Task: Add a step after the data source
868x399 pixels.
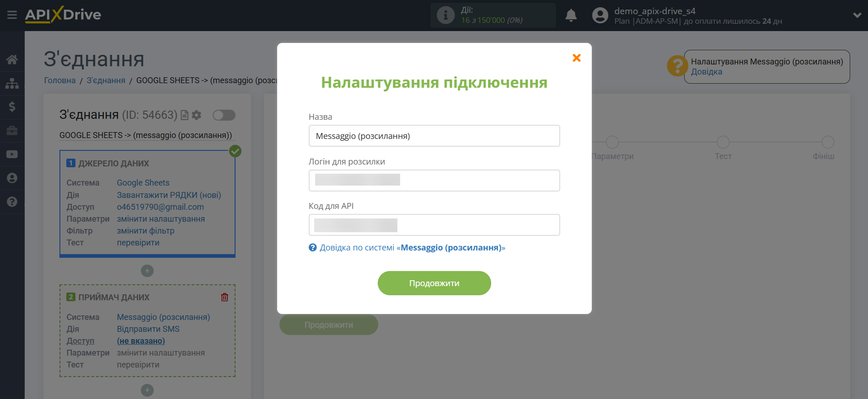Action: point(147,271)
